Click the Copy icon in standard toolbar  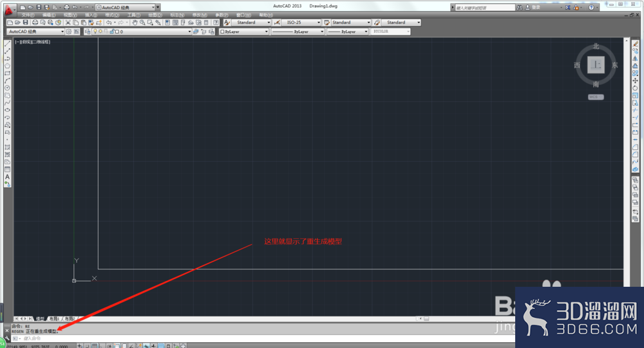tap(76, 23)
